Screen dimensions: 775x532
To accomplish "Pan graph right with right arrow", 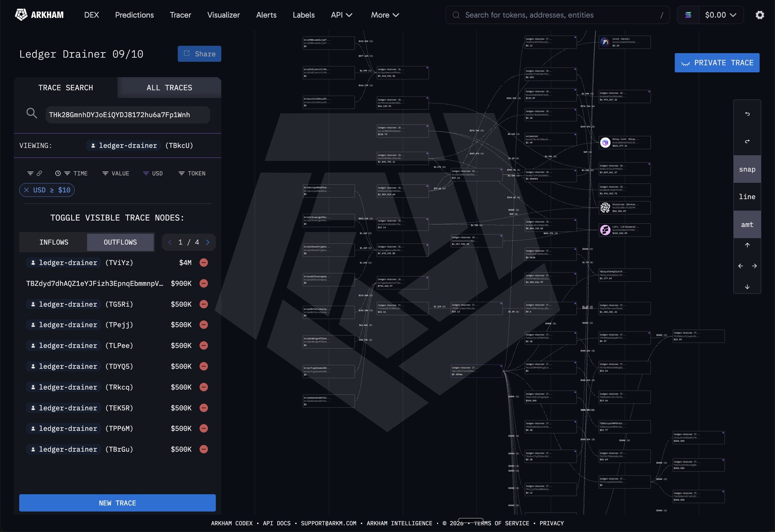I will [x=754, y=266].
